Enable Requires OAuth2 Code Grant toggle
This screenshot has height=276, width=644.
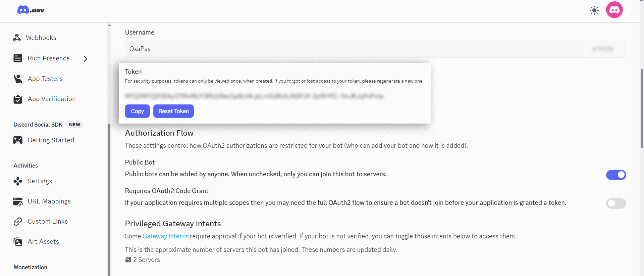coord(616,203)
